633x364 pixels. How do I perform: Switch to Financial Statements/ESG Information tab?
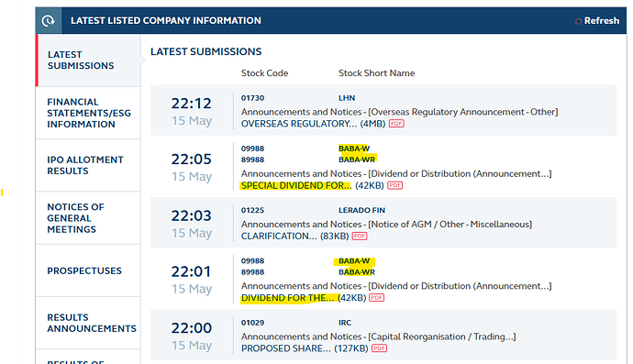[x=88, y=113]
